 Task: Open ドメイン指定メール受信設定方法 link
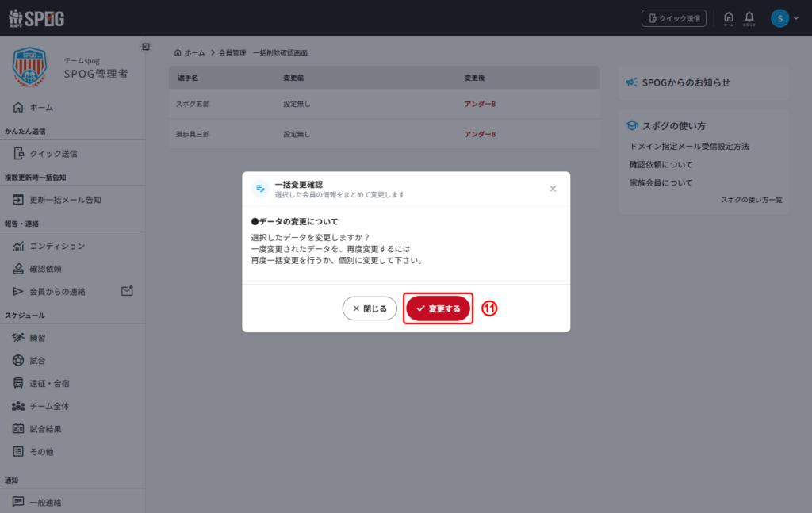689,147
